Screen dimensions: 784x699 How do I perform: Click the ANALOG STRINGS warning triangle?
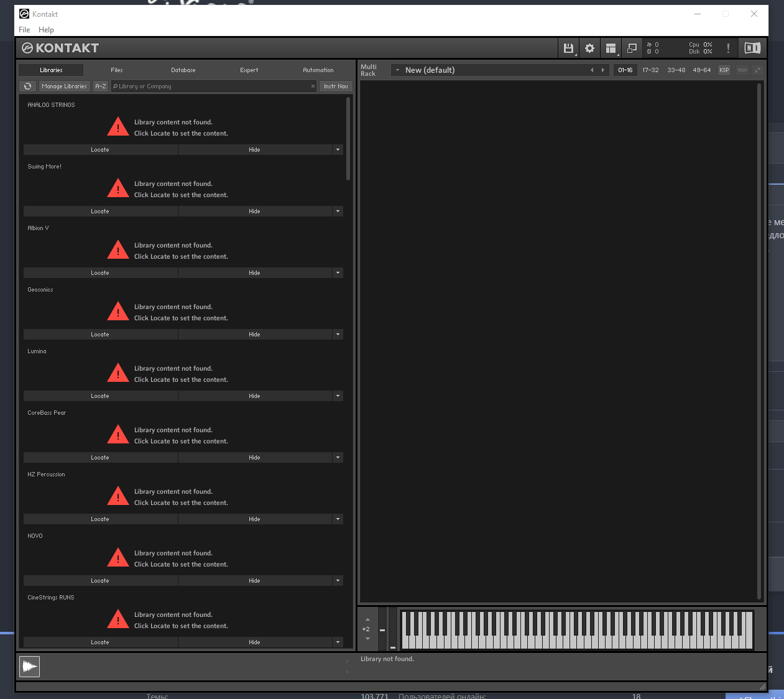tap(118, 127)
